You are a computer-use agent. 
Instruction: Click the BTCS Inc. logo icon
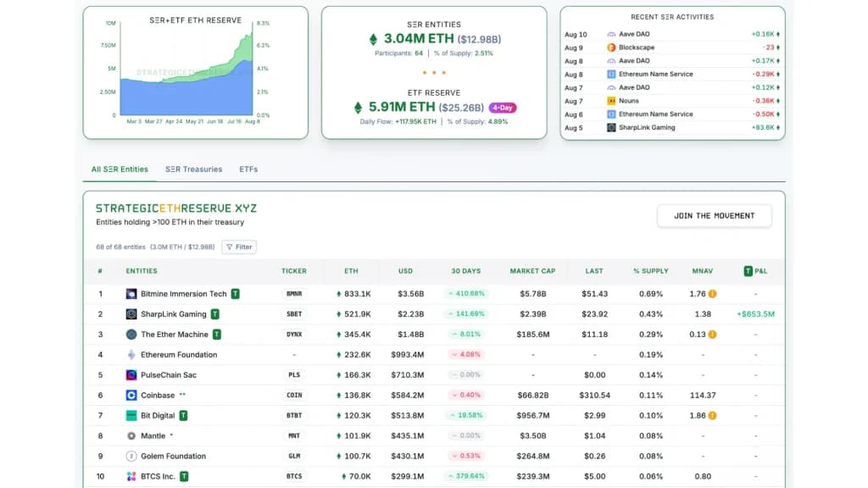(131, 476)
